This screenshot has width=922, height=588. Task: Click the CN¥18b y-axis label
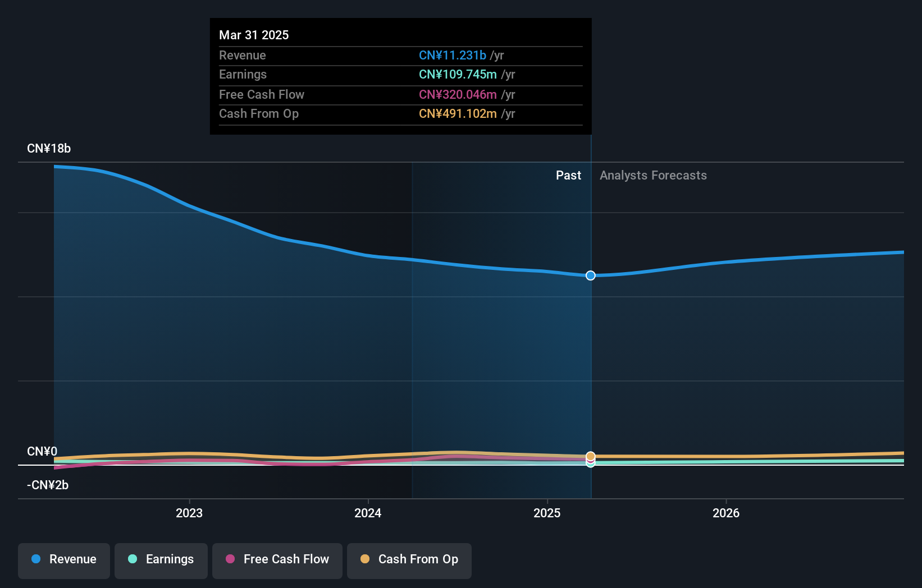(x=49, y=149)
